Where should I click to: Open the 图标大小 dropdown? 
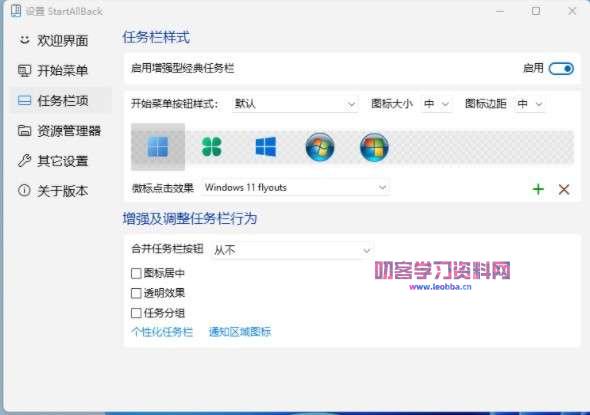[436, 104]
